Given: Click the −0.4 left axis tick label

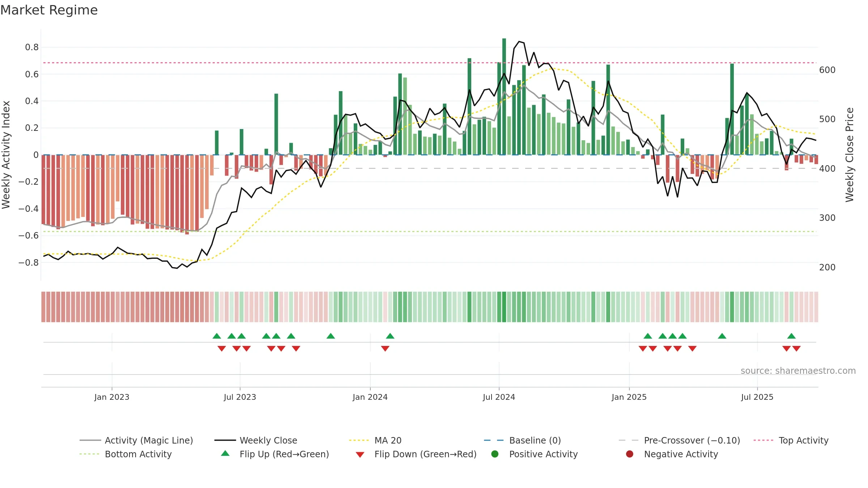Looking at the screenshot, I should pos(29,209).
